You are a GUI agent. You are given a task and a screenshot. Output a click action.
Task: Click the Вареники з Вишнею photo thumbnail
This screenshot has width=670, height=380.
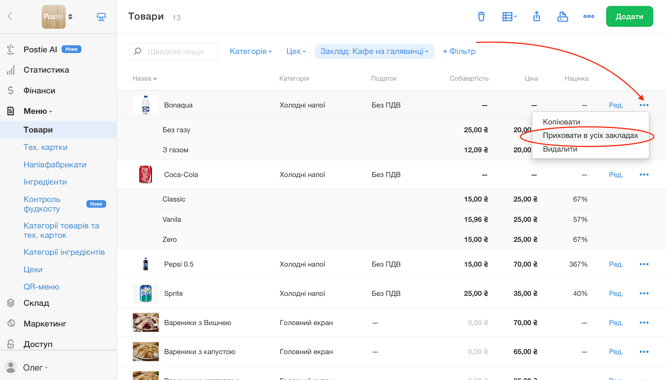point(146,322)
